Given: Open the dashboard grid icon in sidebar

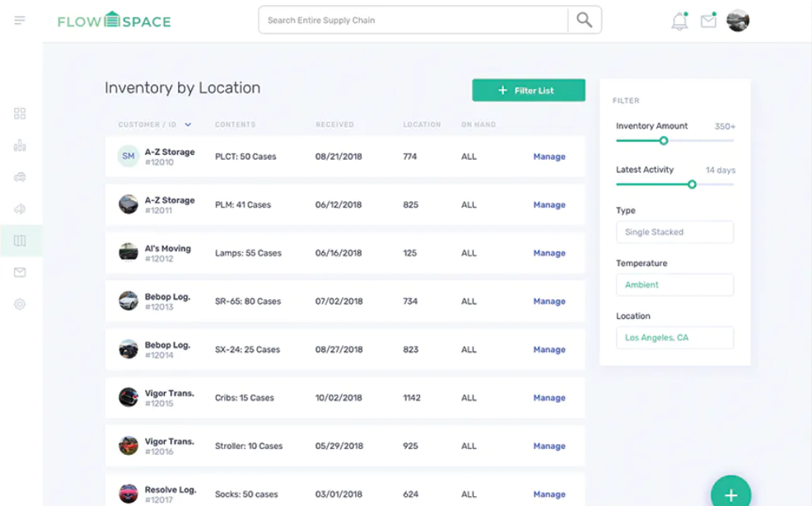Looking at the screenshot, I should coord(20,114).
